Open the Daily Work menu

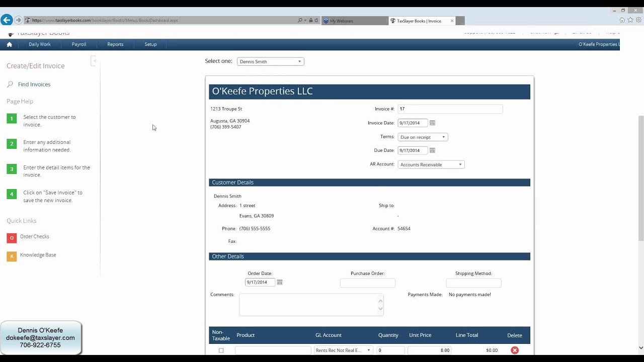click(x=40, y=44)
